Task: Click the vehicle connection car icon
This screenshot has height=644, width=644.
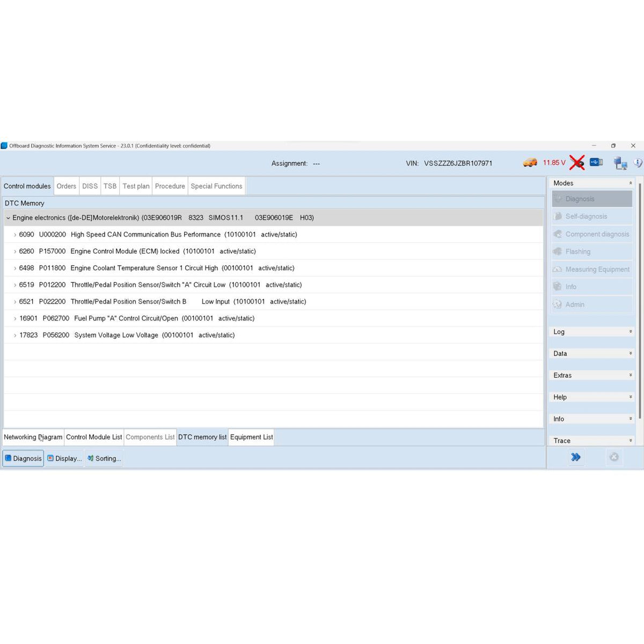Action: point(530,163)
